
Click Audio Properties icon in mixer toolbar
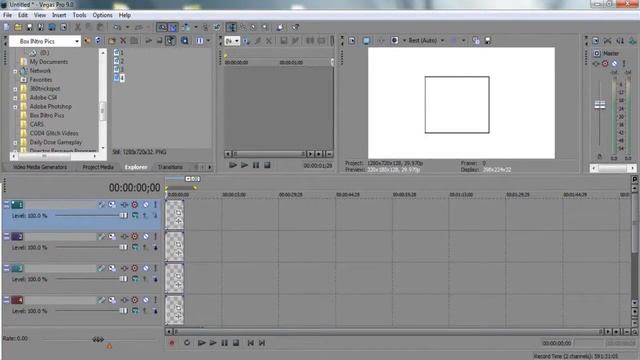pyautogui.click(x=596, y=40)
